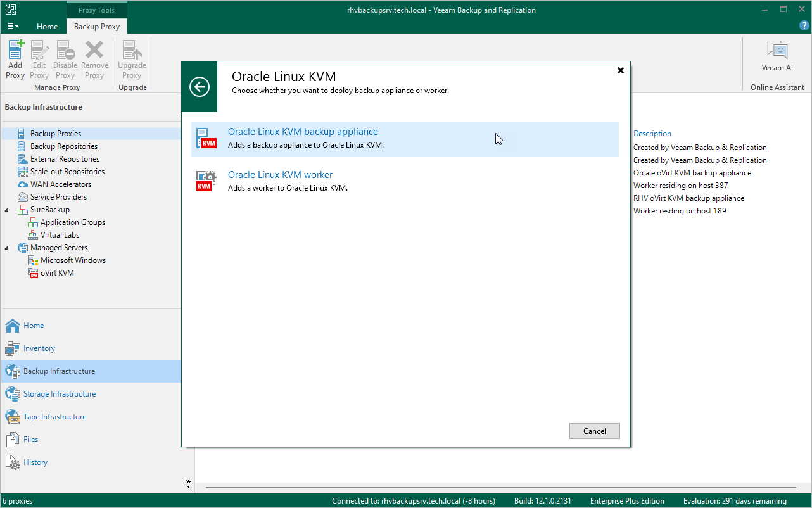Screen dimensions: 812x508
Task: Click 'RHV oVirt KVM backup appliance' description
Action: pos(688,198)
